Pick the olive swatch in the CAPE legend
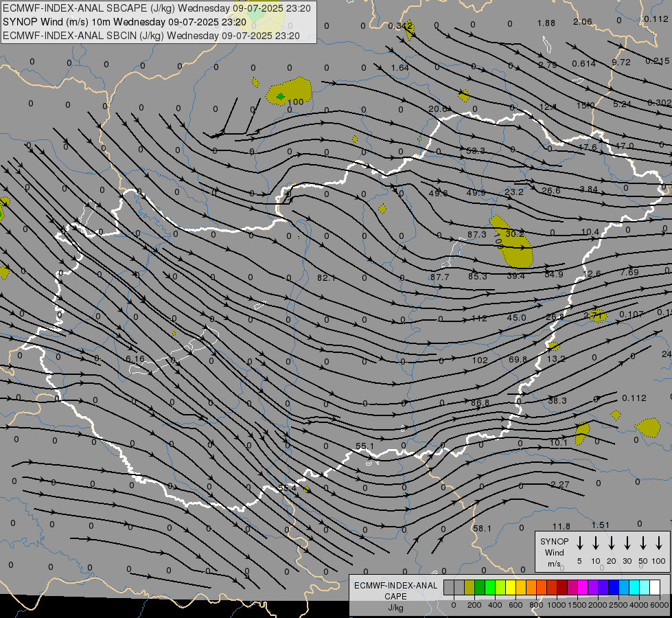The image size is (672, 618). point(470,587)
